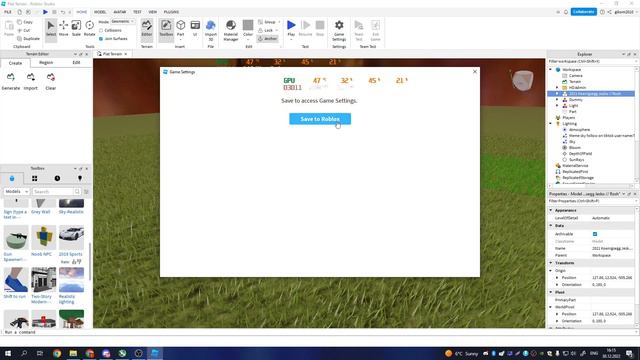Open the Lock dropdown arrow
The width and height of the screenshot is (640, 360).
point(276,30)
